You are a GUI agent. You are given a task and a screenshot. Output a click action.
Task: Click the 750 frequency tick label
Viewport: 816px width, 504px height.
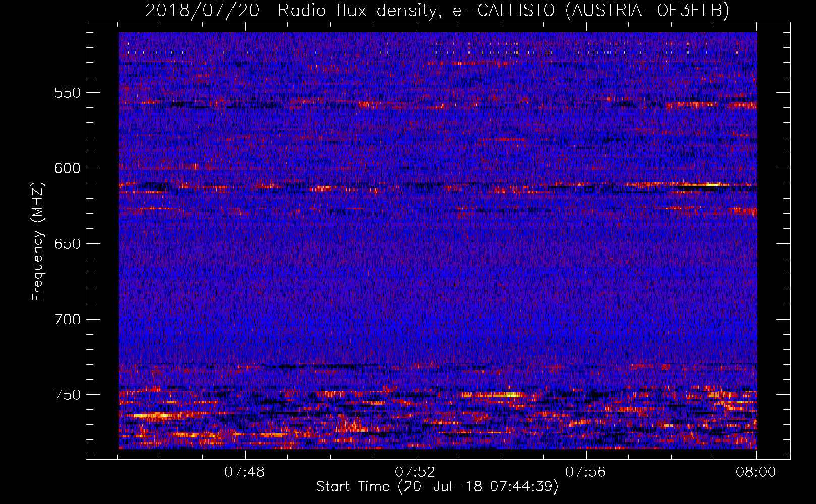click(68, 395)
